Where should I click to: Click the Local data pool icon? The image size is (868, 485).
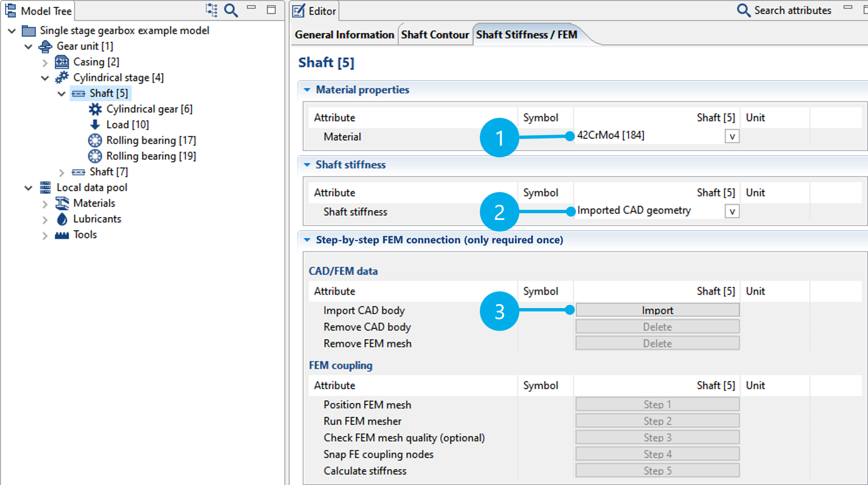tap(45, 188)
